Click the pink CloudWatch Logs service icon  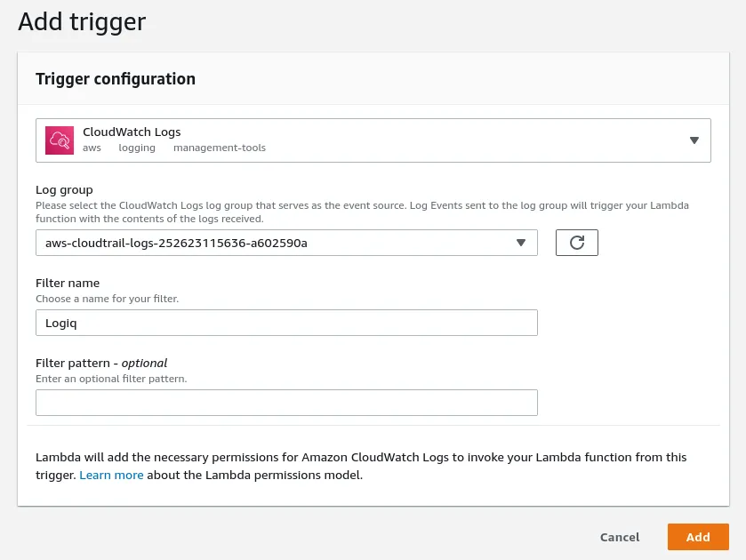click(x=60, y=140)
